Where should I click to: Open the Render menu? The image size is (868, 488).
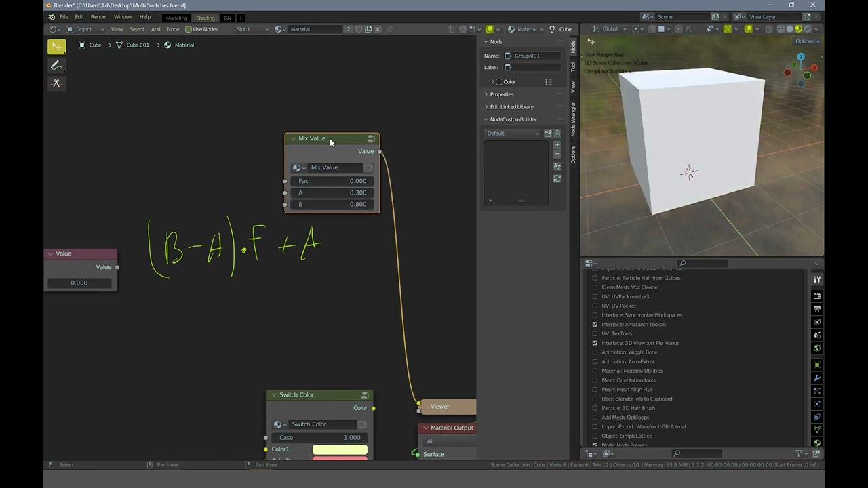(x=99, y=16)
